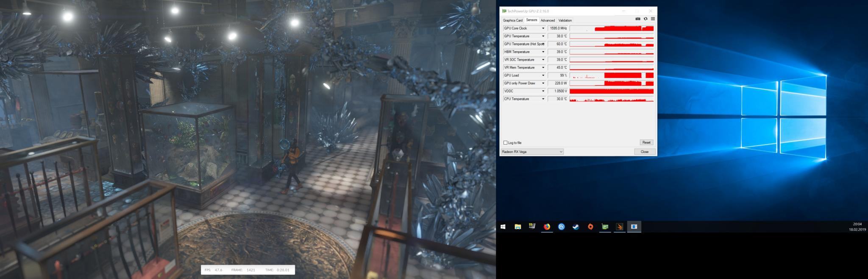Open the Superposition benchmark taskbar icon
The height and width of the screenshot is (279, 868).
[619, 227]
